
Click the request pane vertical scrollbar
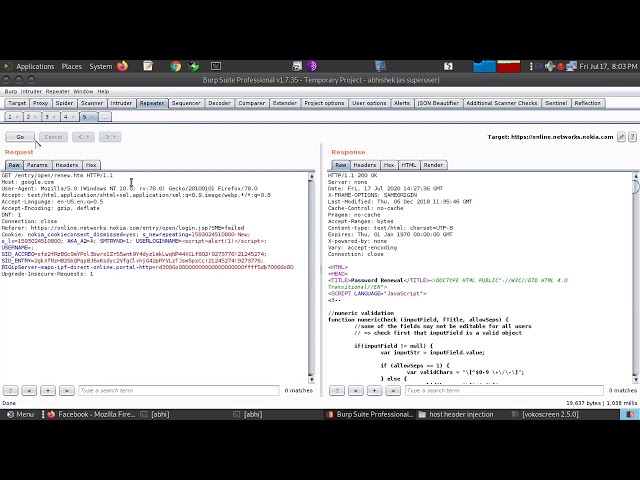[311, 278]
